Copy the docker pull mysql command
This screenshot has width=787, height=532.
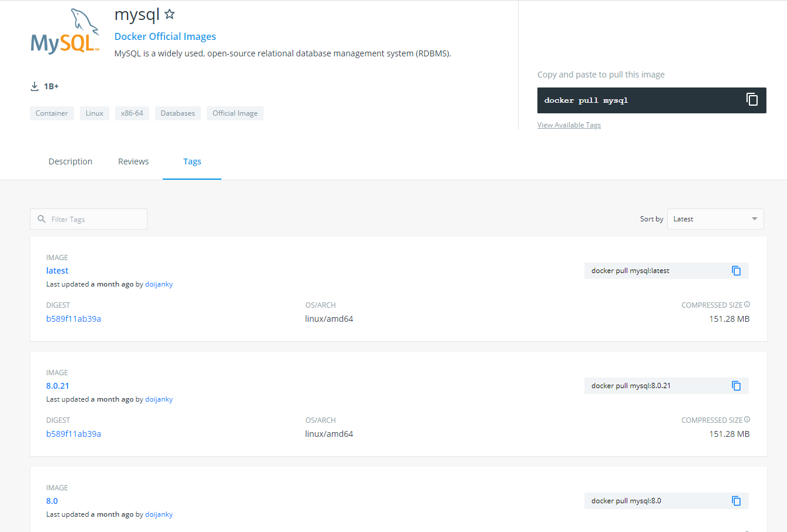coord(752,99)
